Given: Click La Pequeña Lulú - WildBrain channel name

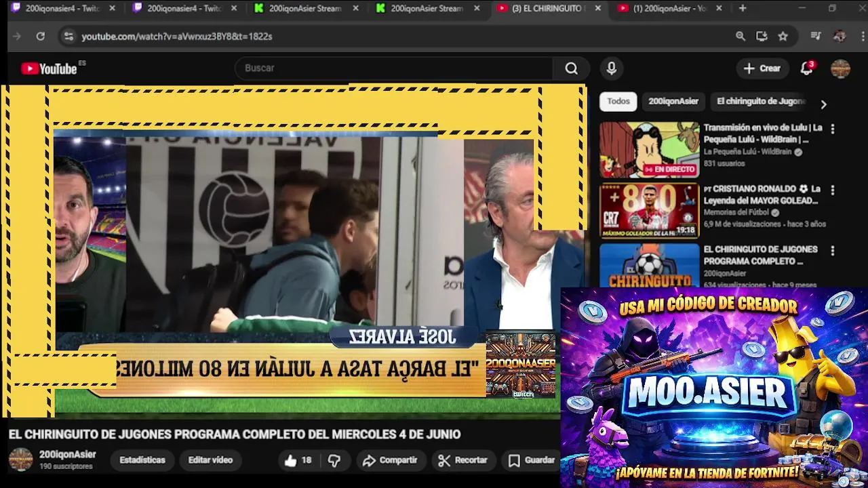Looking at the screenshot, I should 747,152.
